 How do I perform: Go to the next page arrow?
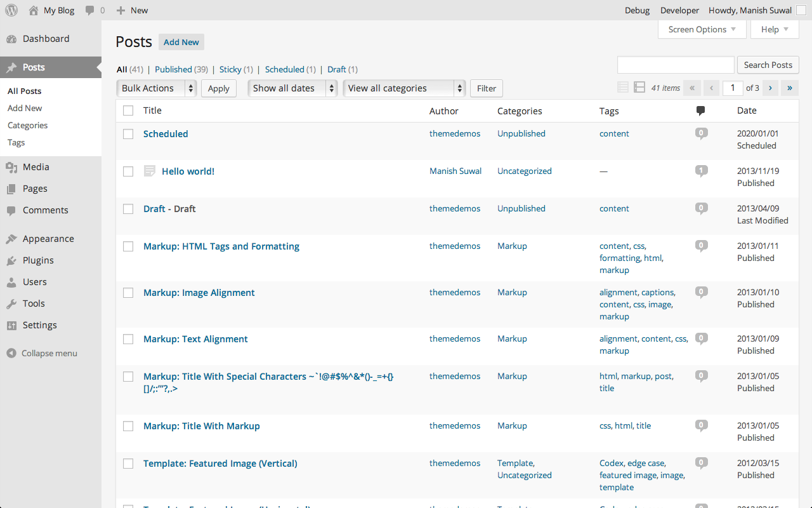(770, 88)
